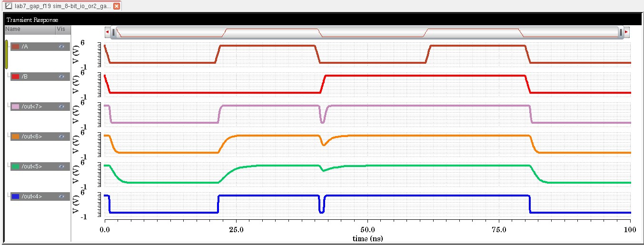Click left arrow of the overview scrollbar

pyautogui.click(x=108, y=32)
